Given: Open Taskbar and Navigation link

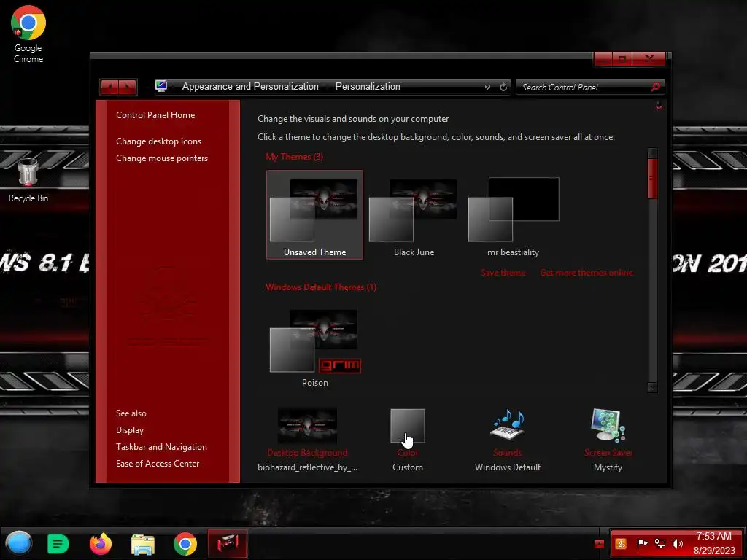Looking at the screenshot, I should [161, 447].
